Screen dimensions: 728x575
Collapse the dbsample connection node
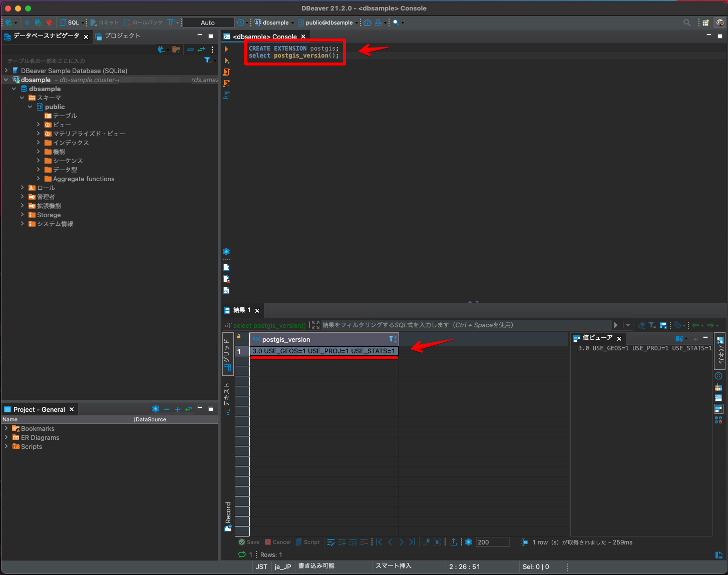coord(6,80)
